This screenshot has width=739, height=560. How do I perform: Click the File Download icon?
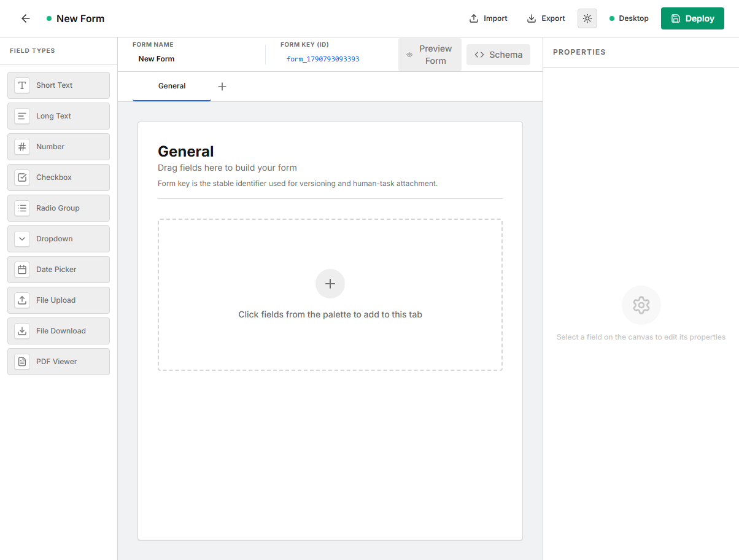(22, 331)
